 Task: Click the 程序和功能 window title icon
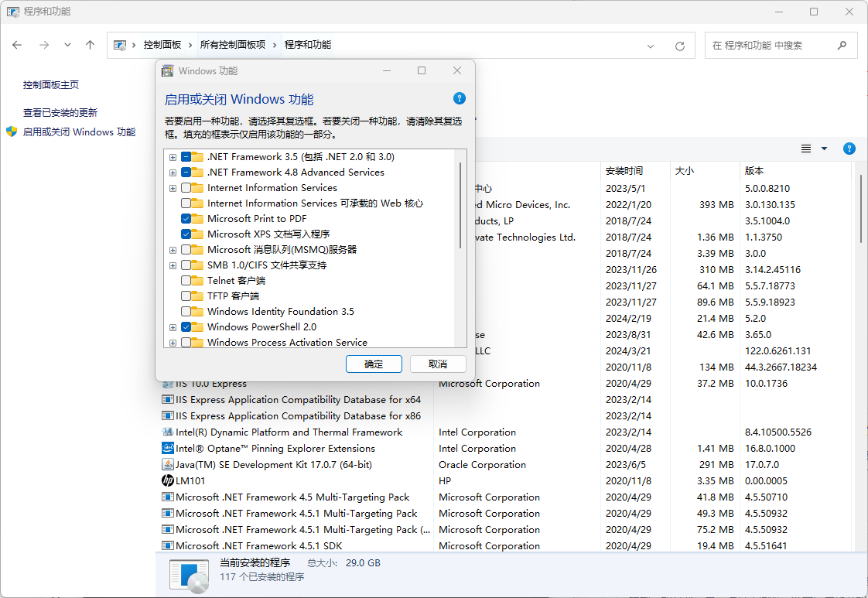[x=12, y=12]
